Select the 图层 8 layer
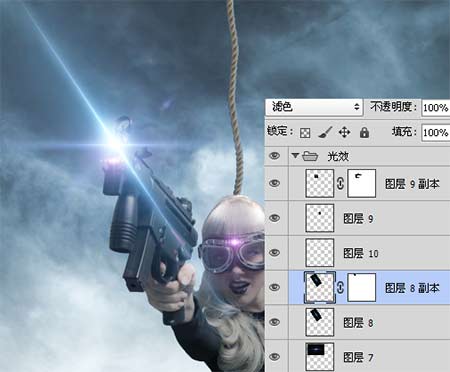450x372 pixels. (369, 322)
